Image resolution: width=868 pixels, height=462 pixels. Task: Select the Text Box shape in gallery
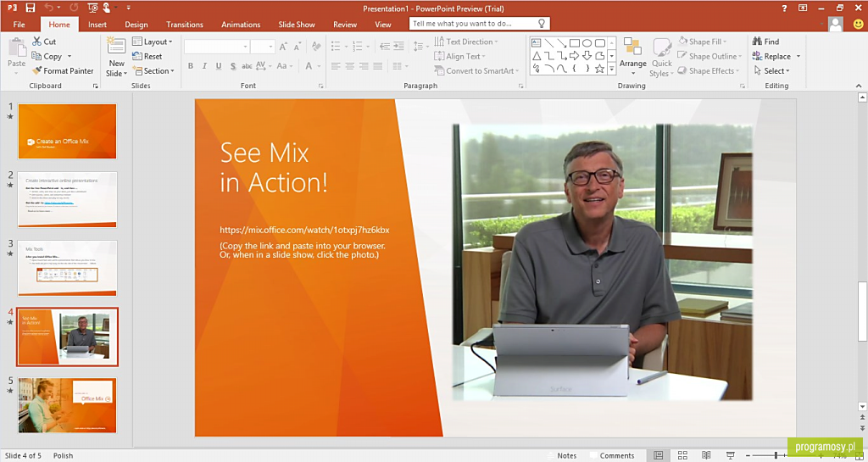click(x=536, y=42)
